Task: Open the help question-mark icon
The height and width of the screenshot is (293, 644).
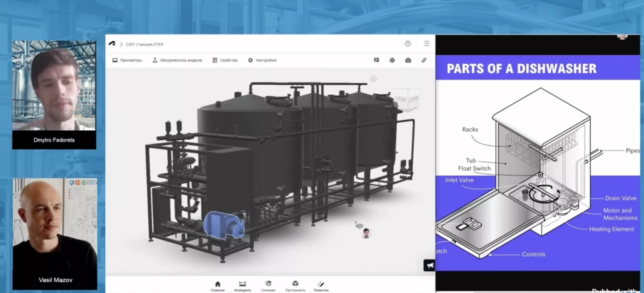Action: click(408, 44)
